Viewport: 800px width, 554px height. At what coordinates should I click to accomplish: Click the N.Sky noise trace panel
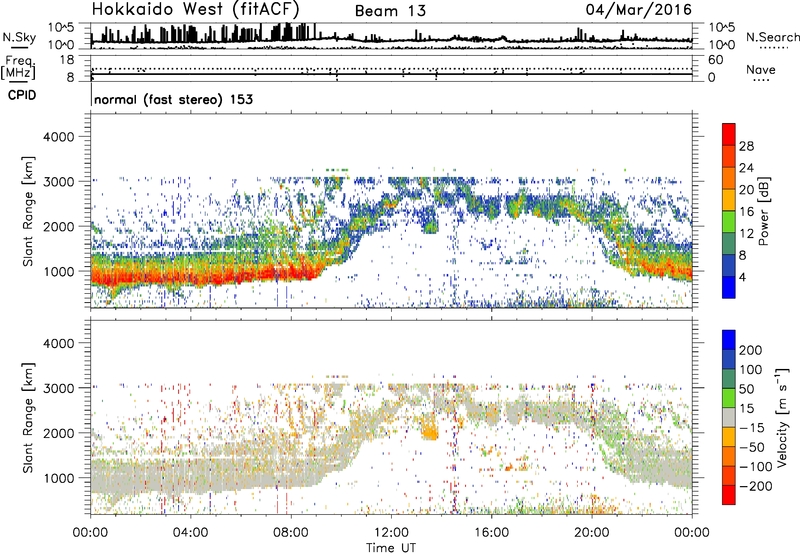(x=392, y=36)
